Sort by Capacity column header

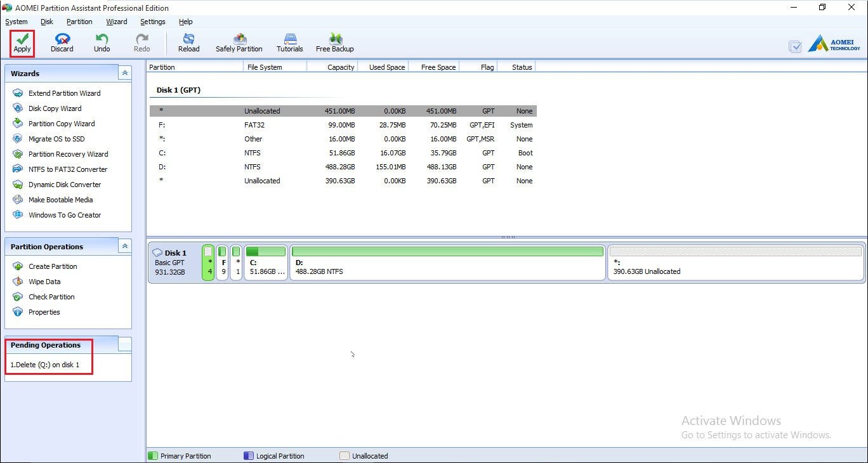(x=332, y=67)
